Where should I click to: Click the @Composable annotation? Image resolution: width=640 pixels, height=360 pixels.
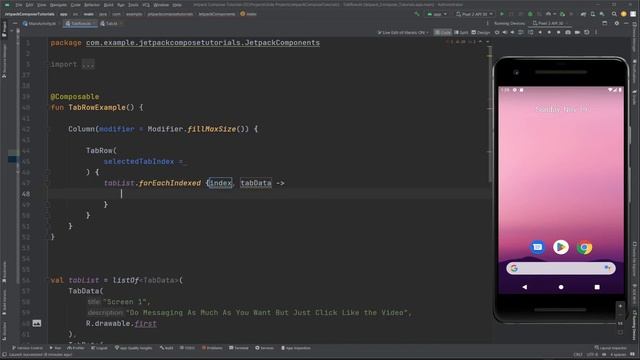75,97
